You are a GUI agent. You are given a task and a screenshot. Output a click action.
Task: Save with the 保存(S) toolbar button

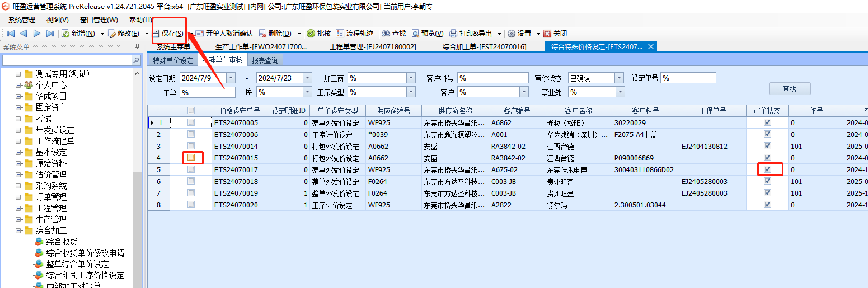[x=168, y=34]
